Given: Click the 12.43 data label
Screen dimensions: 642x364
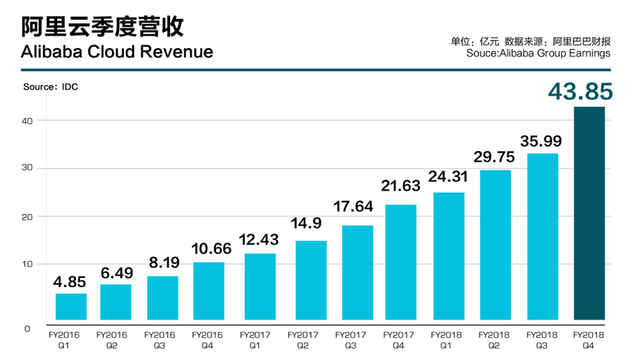Looking at the screenshot, I should pos(259,239).
